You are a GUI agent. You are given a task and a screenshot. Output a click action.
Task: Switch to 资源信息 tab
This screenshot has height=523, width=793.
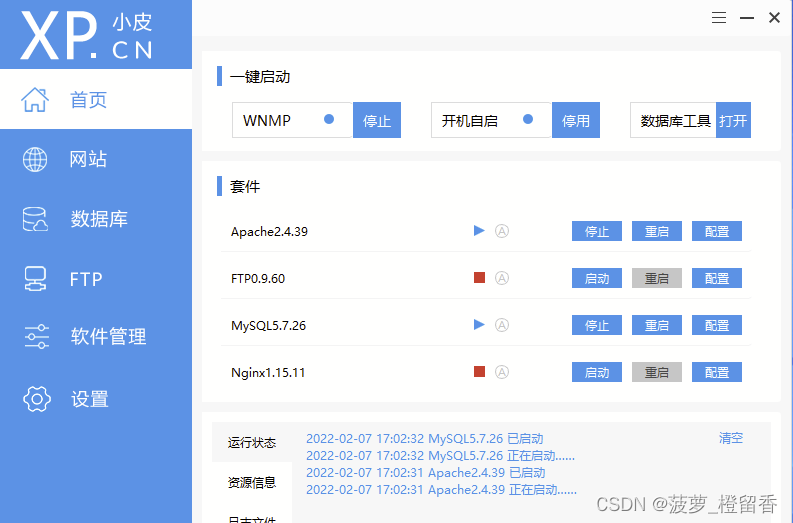(x=252, y=483)
